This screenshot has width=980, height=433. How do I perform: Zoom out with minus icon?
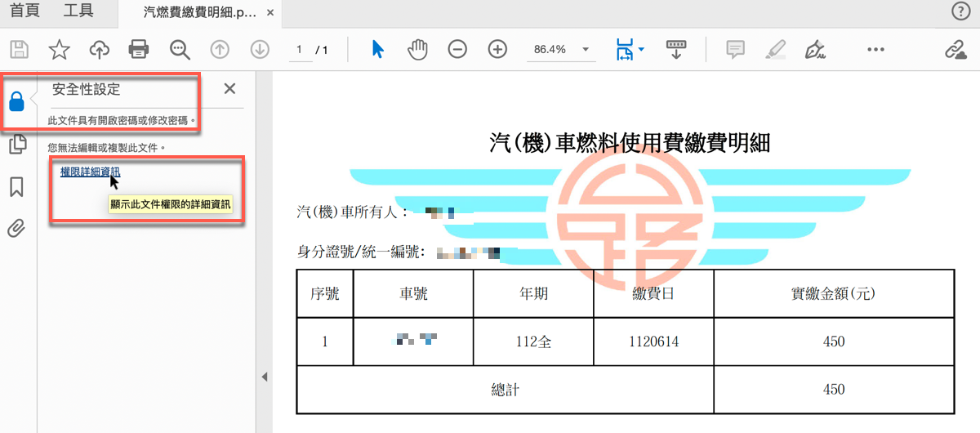pos(457,50)
